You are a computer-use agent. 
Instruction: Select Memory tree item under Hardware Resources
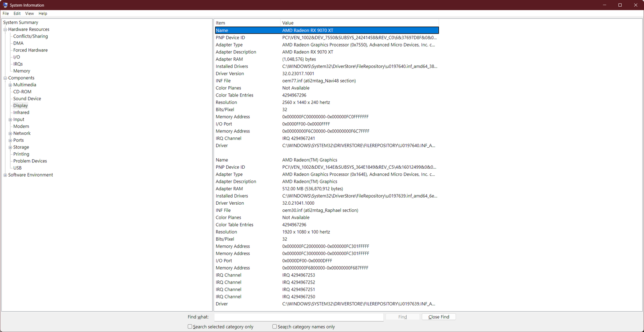(x=21, y=71)
